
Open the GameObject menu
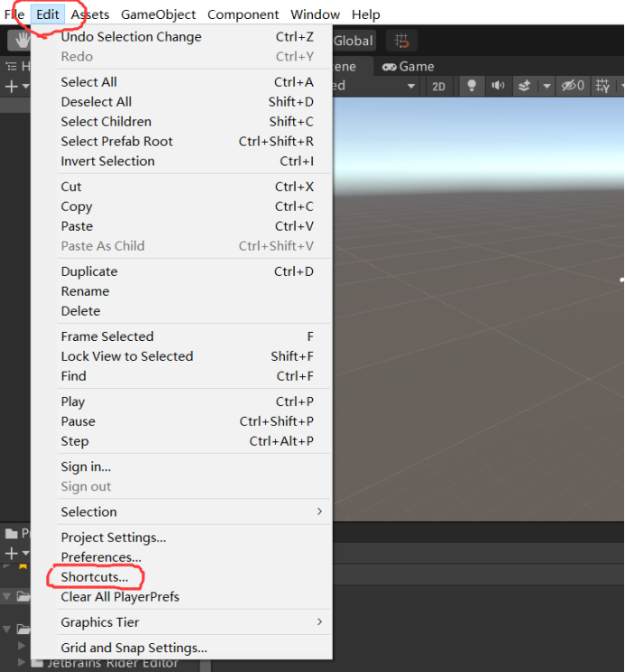[x=158, y=14]
